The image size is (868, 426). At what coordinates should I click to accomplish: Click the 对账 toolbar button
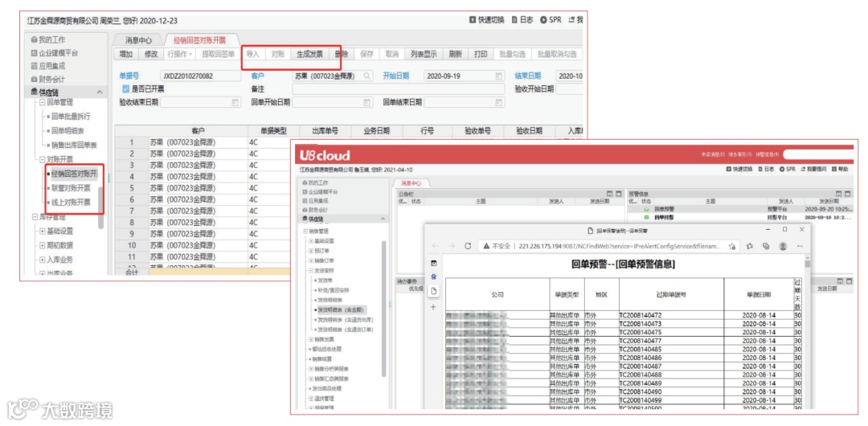point(277,55)
